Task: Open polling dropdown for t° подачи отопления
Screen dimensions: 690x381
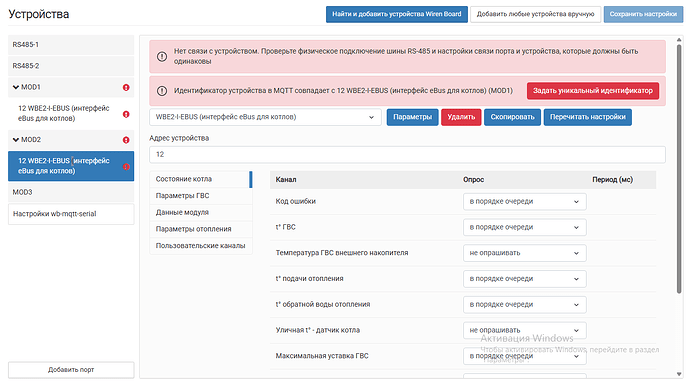Action: pyautogui.click(x=525, y=279)
